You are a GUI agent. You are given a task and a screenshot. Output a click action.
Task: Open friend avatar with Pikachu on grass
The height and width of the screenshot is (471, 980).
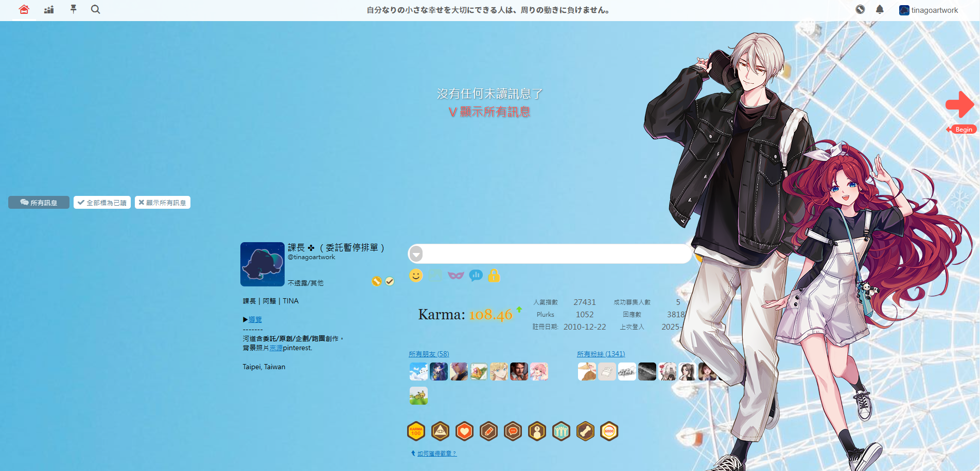click(418, 396)
